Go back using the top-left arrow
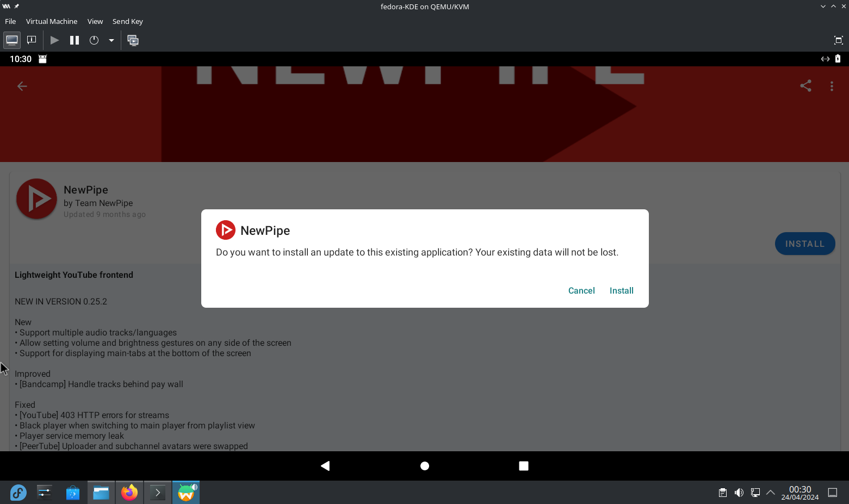 tap(22, 86)
